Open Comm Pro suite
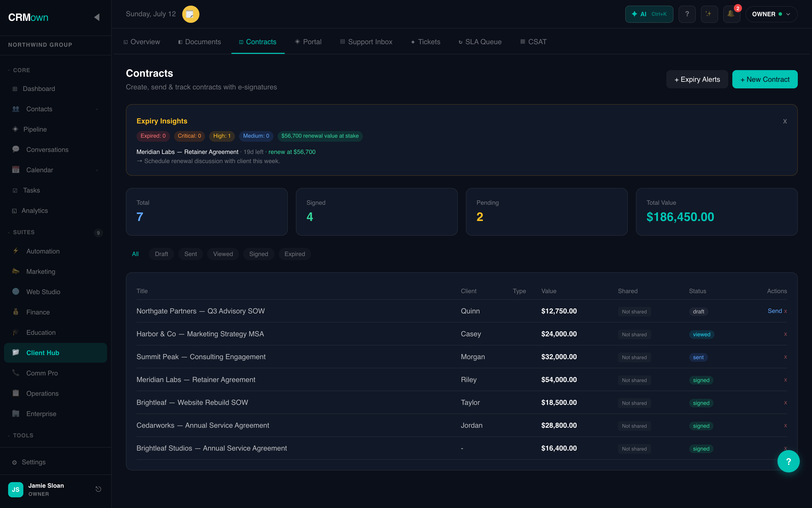The image size is (812, 508). pos(55,373)
